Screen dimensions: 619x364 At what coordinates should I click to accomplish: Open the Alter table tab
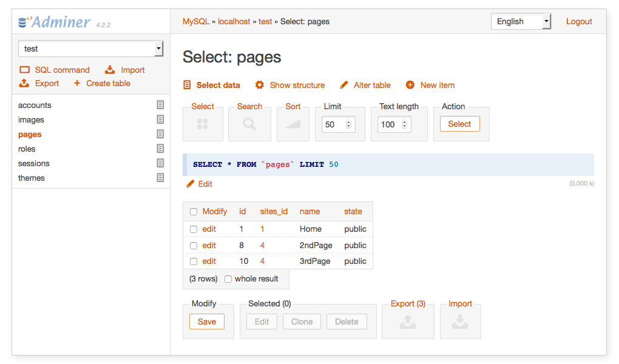(x=365, y=85)
